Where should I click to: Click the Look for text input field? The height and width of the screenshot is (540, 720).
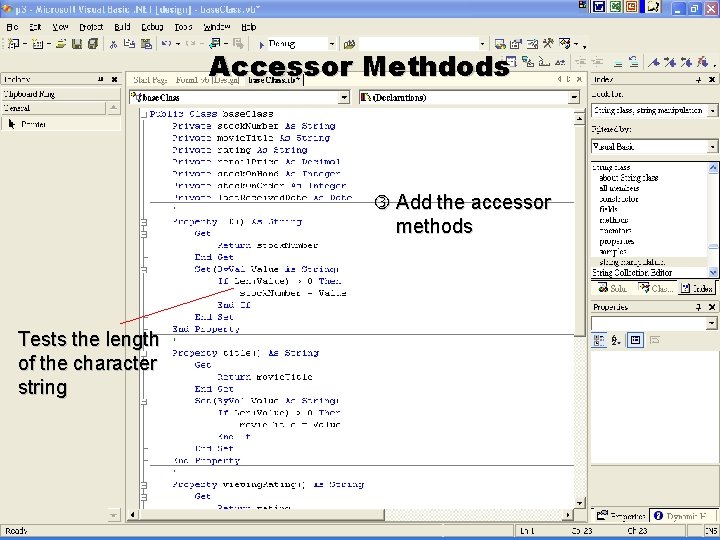click(x=649, y=110)
